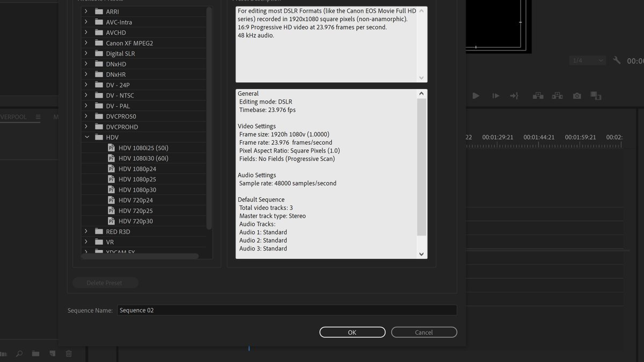Click the VERPOOL panel tab

click(x=13, y=117)
